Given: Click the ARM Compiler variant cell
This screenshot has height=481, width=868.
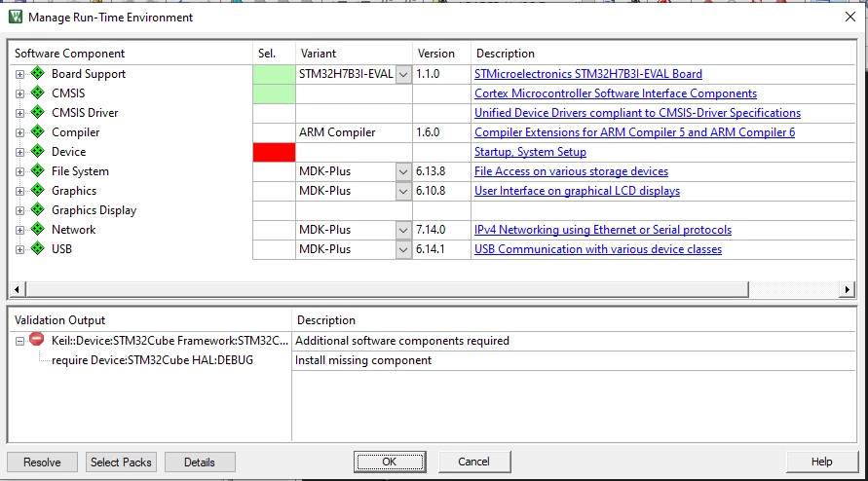Looking at the screenshot, I should (x=354, y=132).
